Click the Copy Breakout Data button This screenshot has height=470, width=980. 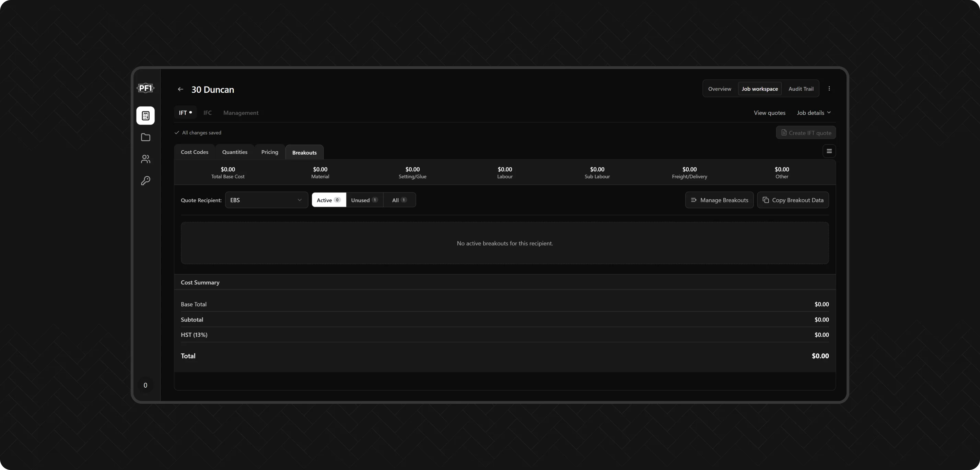click(793, 200)
